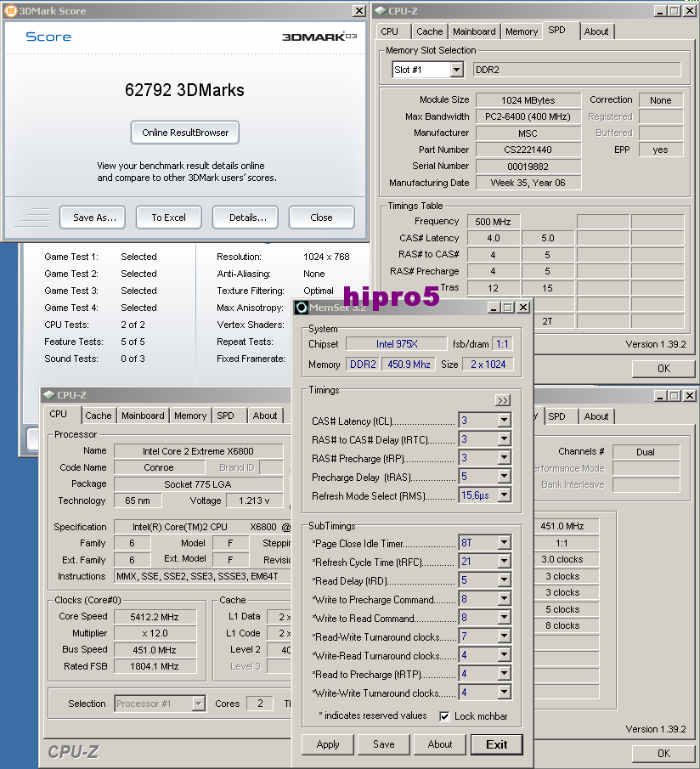Close the CPU-Z window showing Dual channels
Screen dimensions: 700x769
(x=690, y=395)
